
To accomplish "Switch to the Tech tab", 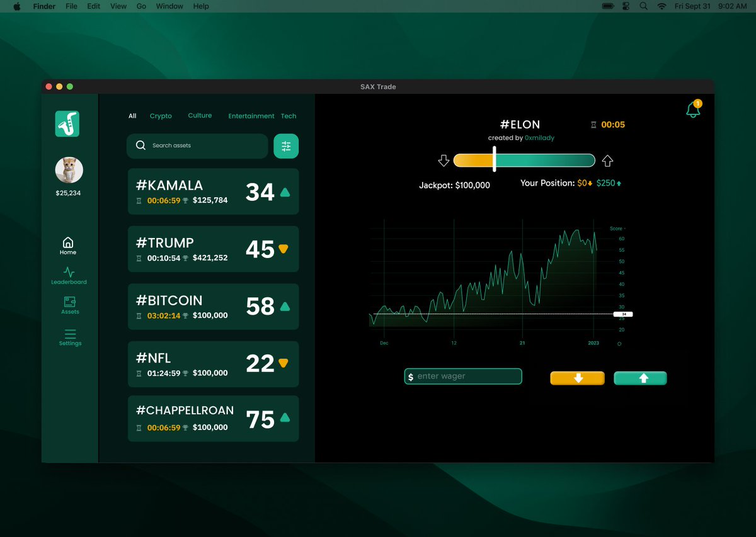I will click(289, 116).
